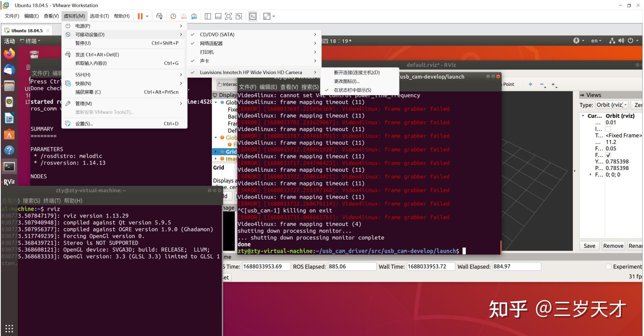This screenshot has height=336, width=644.
Task: Open the snapshot manager icon
Action: [194, 16]
